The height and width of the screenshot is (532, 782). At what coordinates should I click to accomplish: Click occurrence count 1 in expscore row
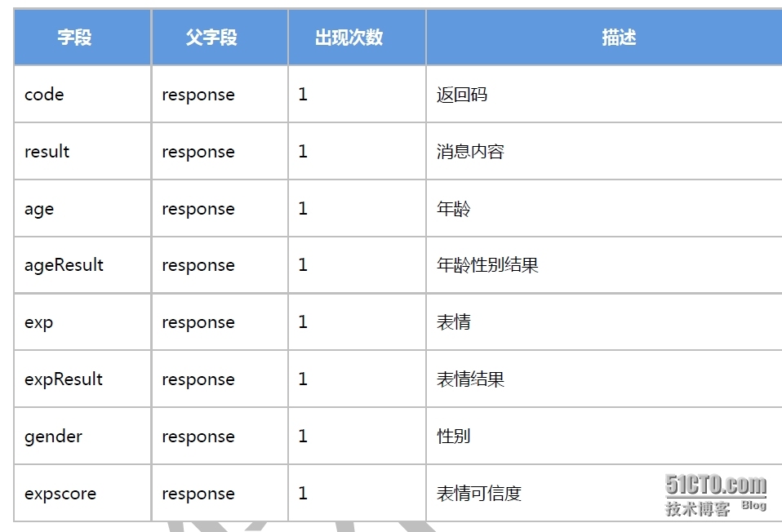point(303,493)
